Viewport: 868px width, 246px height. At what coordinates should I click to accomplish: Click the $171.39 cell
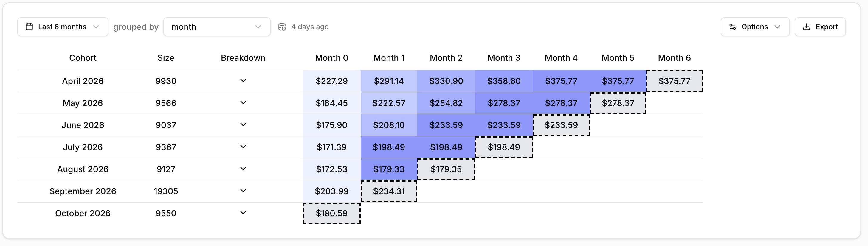click(x=331, y=147)
